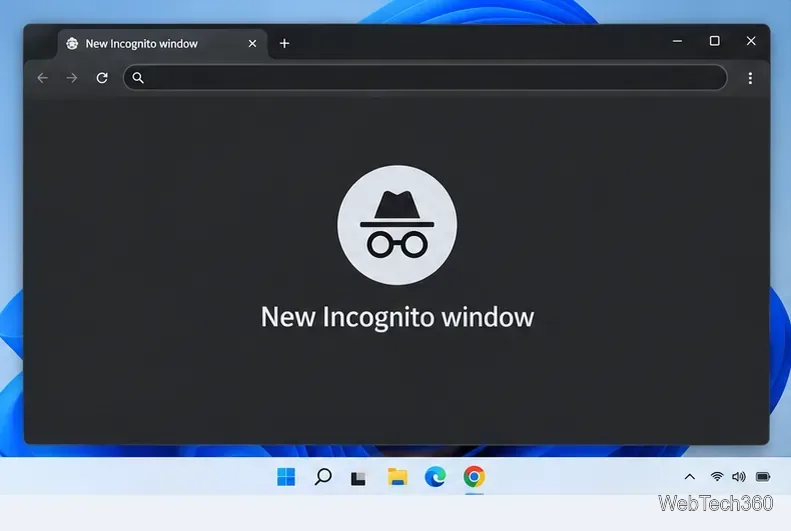Minimize the Chrome window
Viewport: 791px width, 531px height.
(x=677, y=41)
